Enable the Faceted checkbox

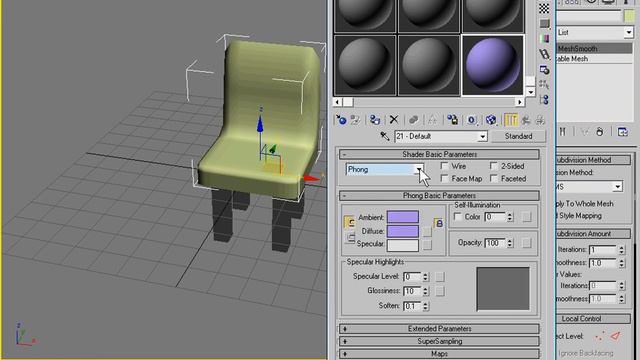click(x=493, y=178)
